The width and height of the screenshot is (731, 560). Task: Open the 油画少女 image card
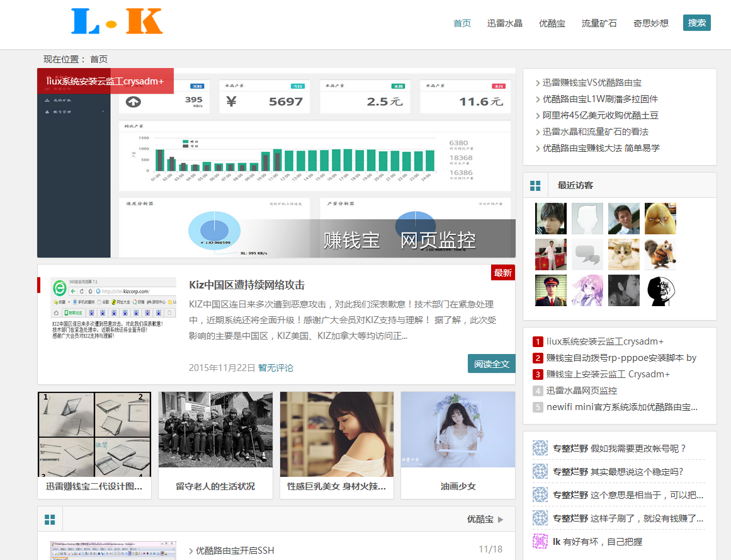pyautogui.click(x=458, y=430)
